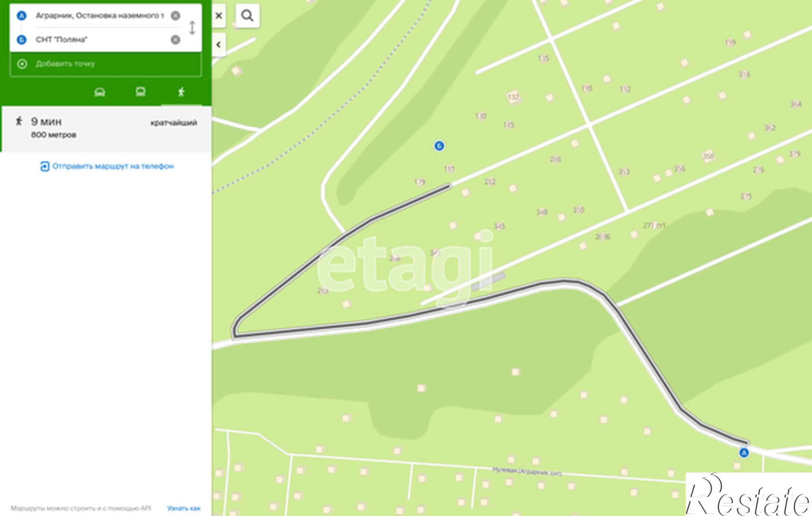Image resolution: width=812 pixels, height=516 pixels.
Task: Click house number 199 on map
Action: pyautogui.click(x=730, y=42)
